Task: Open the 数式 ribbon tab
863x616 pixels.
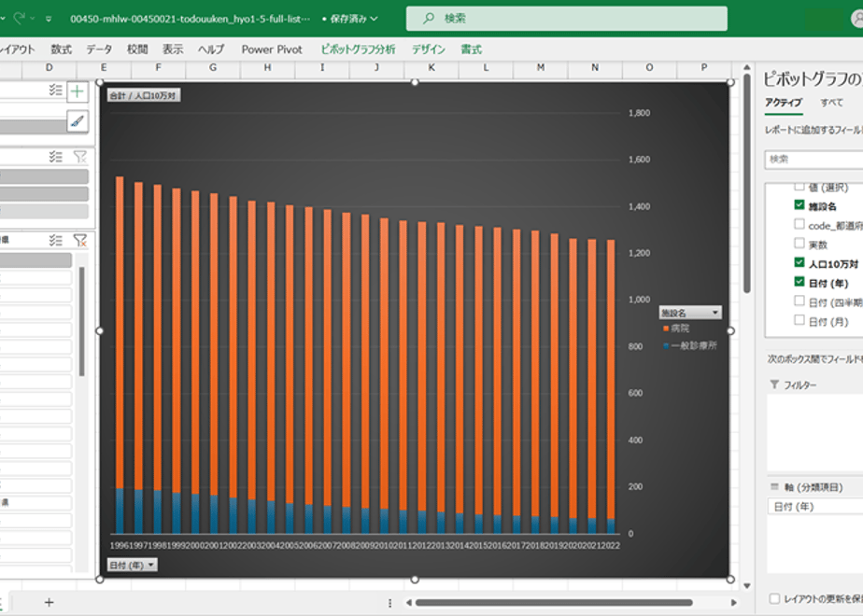Action: (61, 49)
